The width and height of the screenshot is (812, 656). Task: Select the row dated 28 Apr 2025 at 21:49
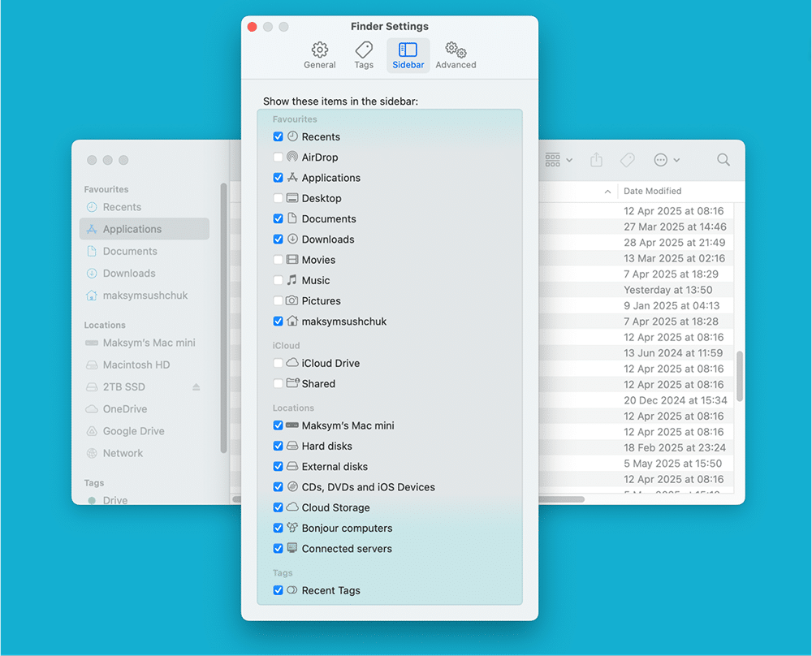[636, 242]
